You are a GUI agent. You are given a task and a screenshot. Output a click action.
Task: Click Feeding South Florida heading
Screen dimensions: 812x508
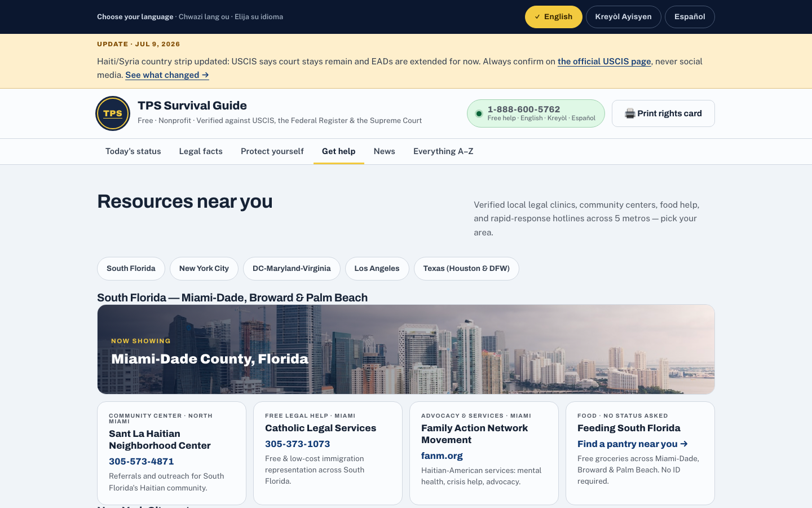click(x=629, y=428)
